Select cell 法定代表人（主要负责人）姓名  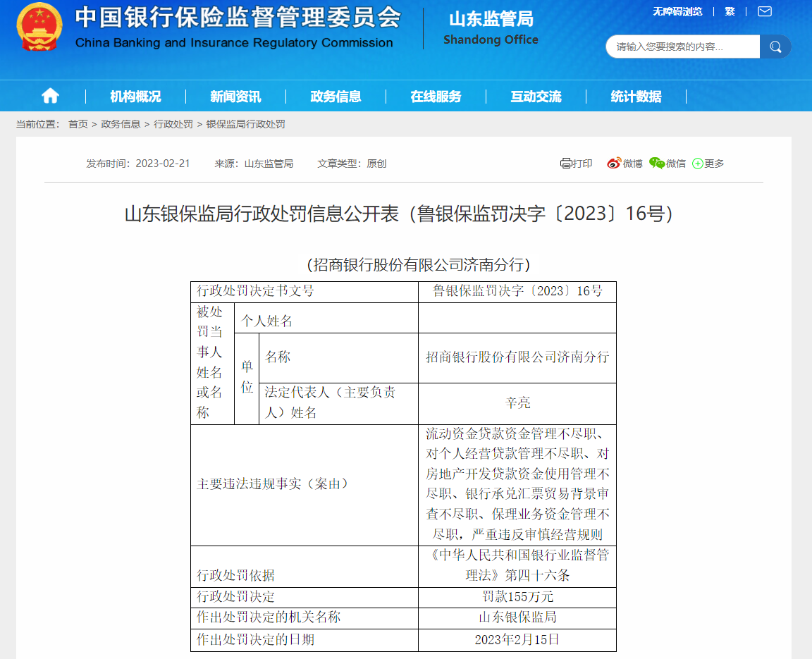338,403
